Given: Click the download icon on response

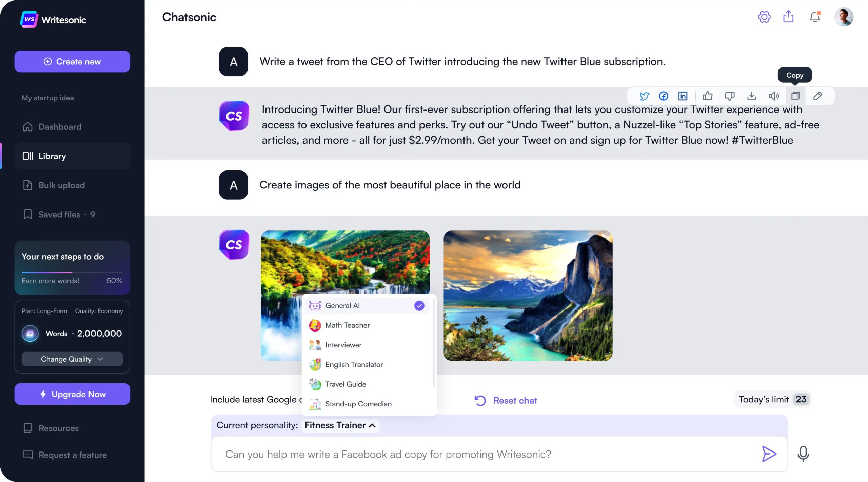Looking at the screenshot, I should coord(751,96).
